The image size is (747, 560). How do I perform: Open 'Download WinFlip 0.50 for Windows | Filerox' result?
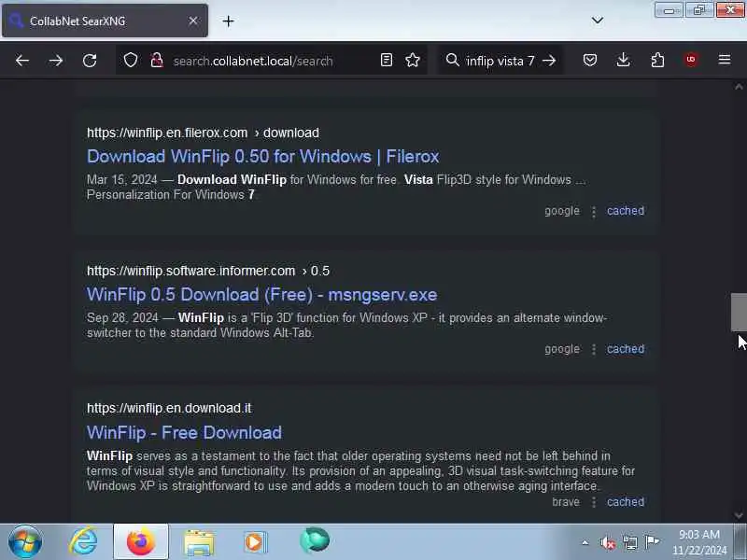pos(263,157)
